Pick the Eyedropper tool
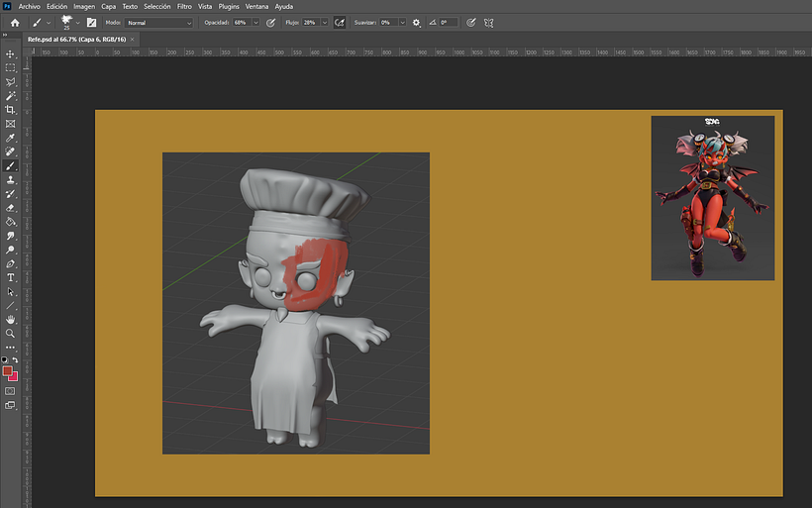The image size is (812, 508). click(11, 138)
